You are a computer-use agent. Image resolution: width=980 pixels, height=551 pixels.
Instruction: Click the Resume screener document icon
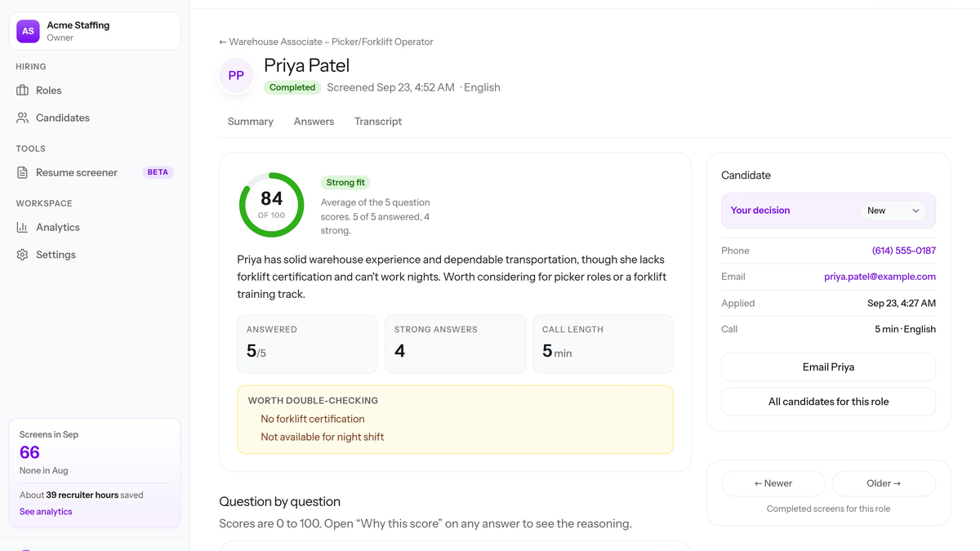[x=22, y=172]
